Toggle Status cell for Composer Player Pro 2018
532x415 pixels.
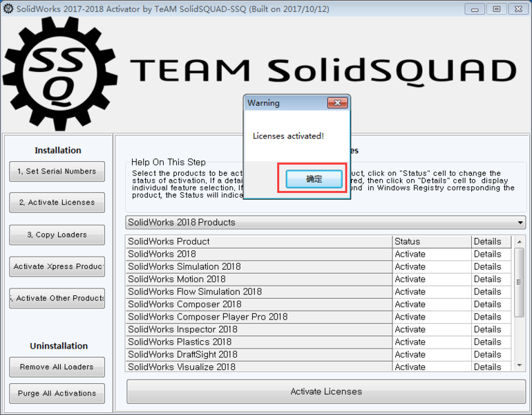(432, 317)
